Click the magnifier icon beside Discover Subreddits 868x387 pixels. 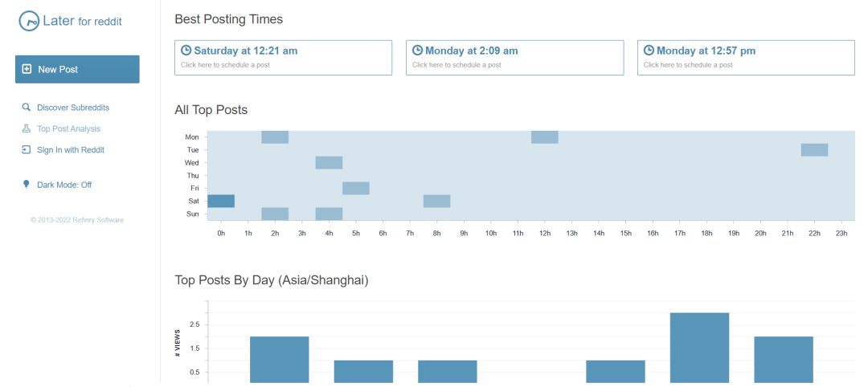coord(26,107)
